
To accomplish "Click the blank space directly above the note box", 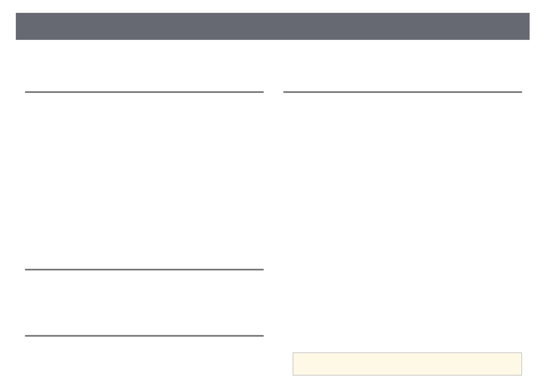I will click(407, 344).
